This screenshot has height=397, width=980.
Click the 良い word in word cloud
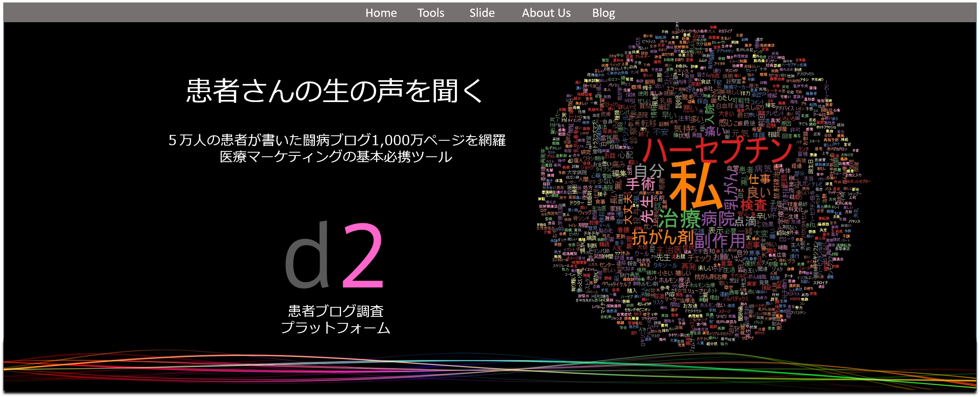tap(759, 193)
